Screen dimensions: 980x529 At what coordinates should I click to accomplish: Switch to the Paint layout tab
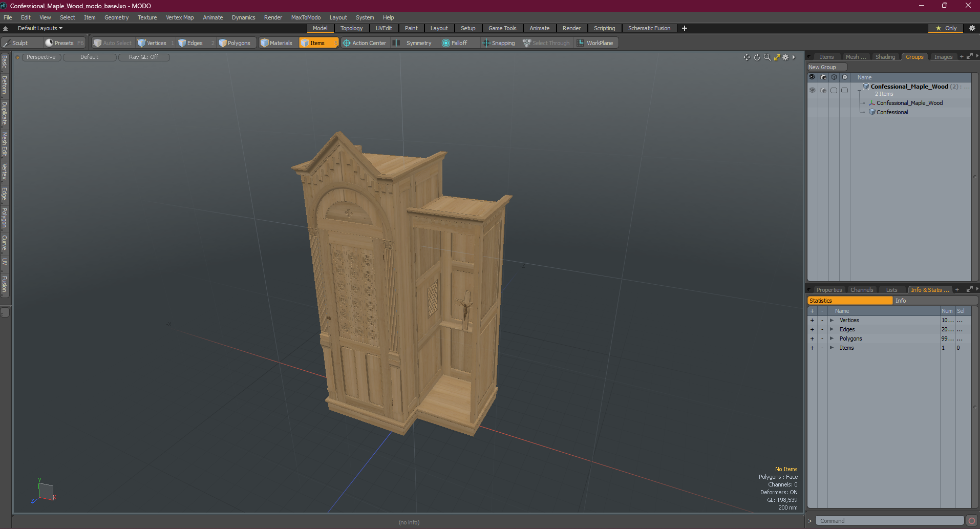click(x=411, y=28)
